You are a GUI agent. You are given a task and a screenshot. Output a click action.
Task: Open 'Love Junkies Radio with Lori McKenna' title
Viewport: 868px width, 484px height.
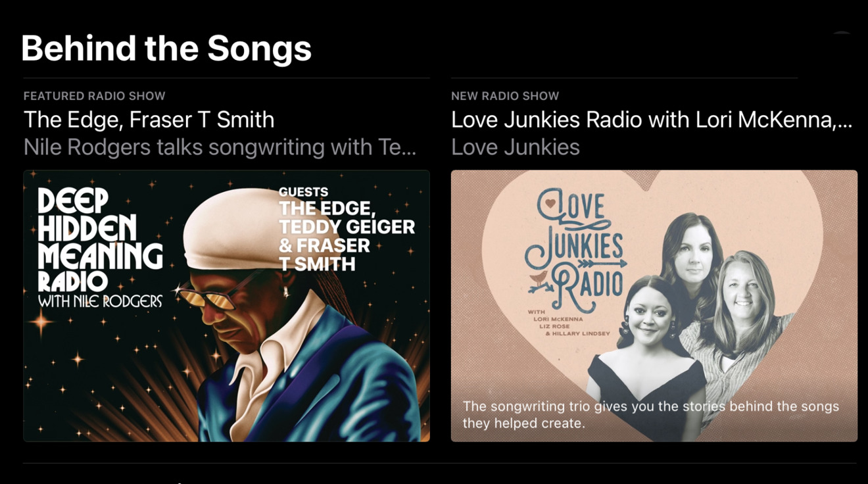(x=652, y=120)
